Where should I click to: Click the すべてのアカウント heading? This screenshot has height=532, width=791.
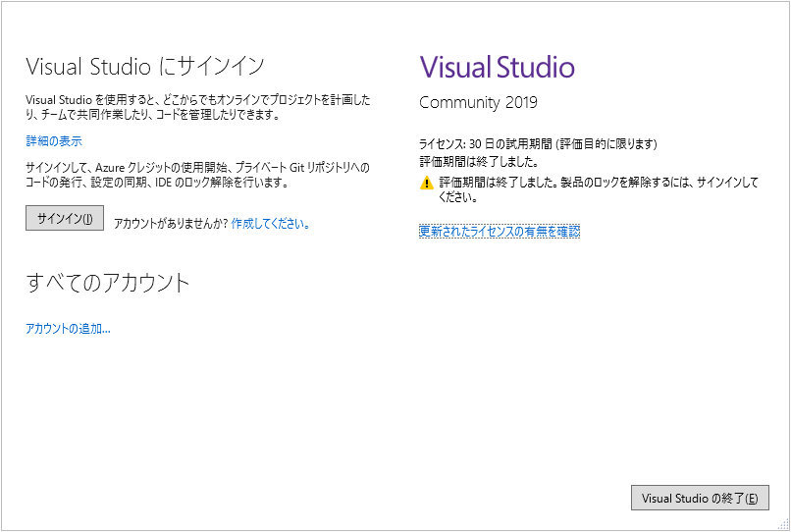point(107,283)
